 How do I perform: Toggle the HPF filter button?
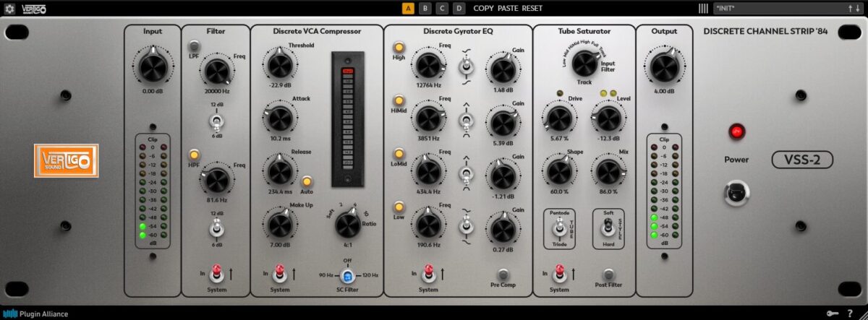pyautogui.click(x=195, y=154)
